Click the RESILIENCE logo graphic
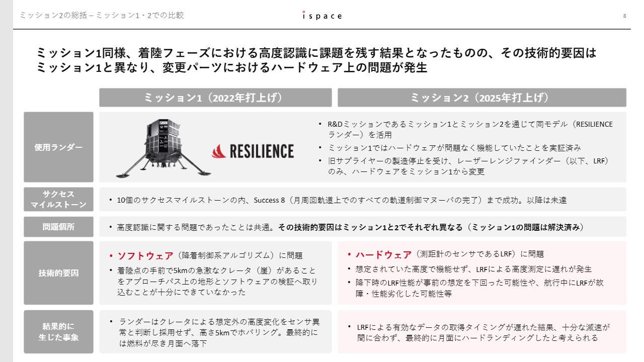Viewport: 644px width, 362px height. pos(253,151)
